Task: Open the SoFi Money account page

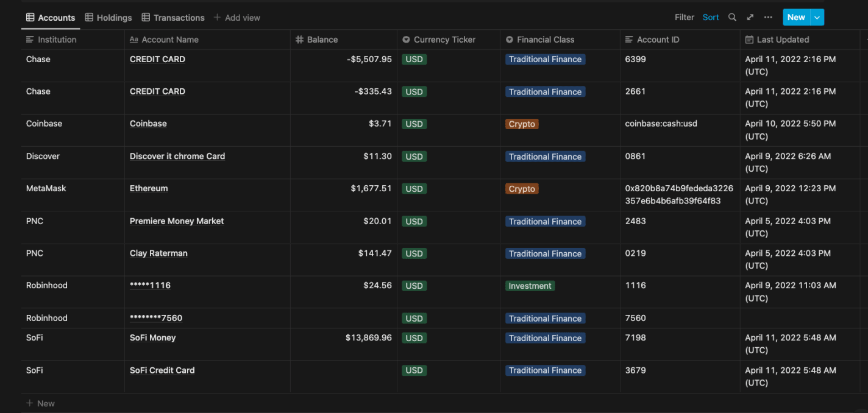Action: [x=152, y=337]
